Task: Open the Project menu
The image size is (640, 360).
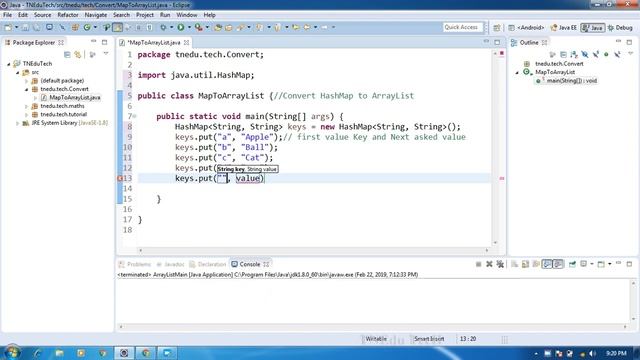Action: 145,15
